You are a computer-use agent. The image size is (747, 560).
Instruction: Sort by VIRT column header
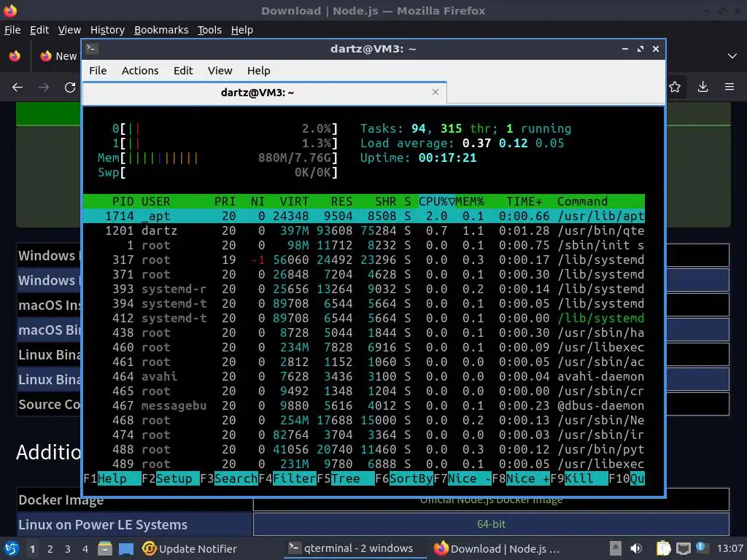pos(294,201)
